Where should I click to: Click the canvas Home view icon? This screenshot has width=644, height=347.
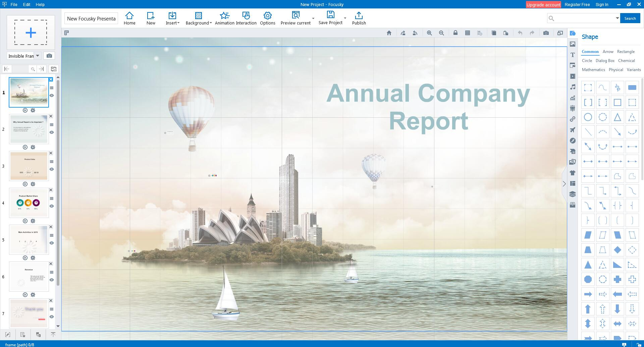pos(389,33)
